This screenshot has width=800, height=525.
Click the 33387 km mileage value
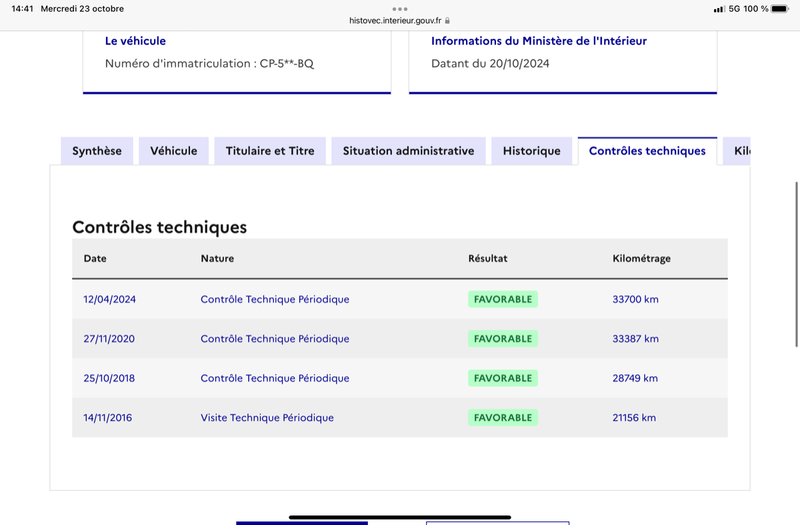pyautogui.click(x=635, y=339)
